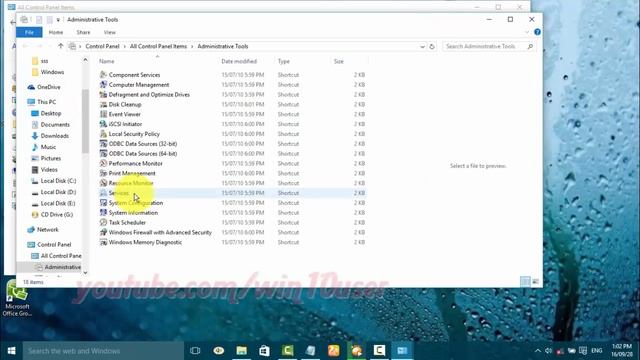
Task: Click the volume icon in system tray
Action: pos(548,351)
